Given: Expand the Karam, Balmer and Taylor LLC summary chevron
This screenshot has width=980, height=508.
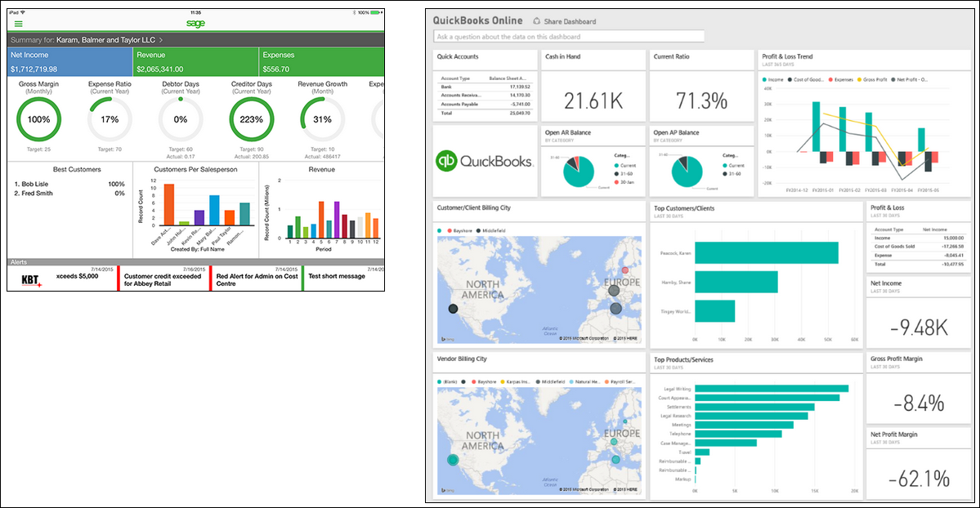Looking at the screenshot, I should click(x=162, y=39).
